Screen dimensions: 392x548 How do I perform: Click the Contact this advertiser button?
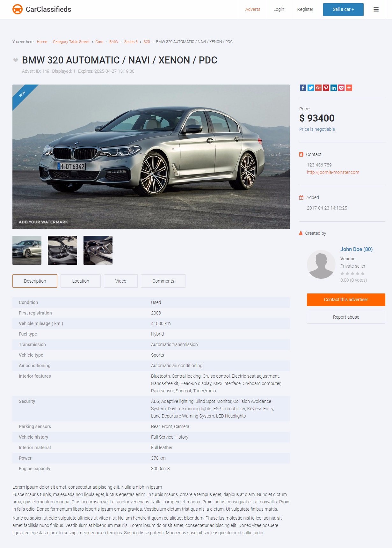point(346,300)
